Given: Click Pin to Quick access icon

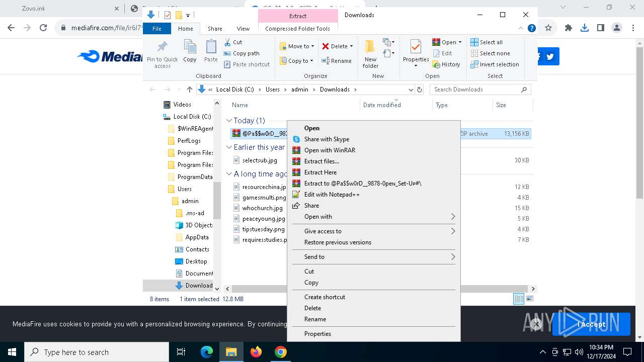Looking at the screenshot, I should pos(162,54).
